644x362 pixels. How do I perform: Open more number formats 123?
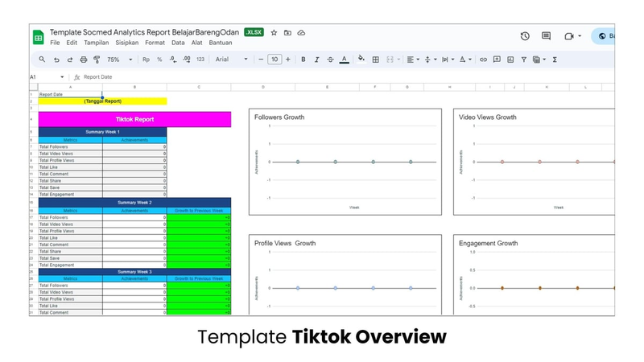click(x=200, y=60)
